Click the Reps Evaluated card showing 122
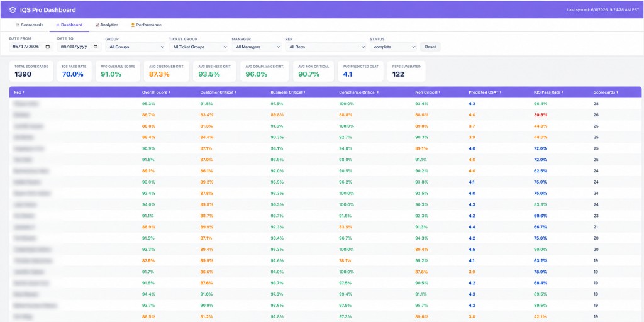 pyautogui.click(x=407, y=71)
